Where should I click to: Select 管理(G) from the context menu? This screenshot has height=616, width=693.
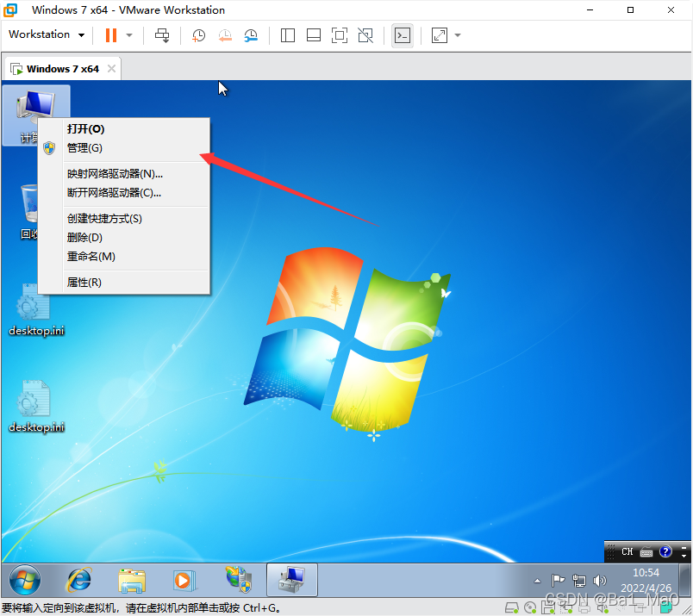[124, 148]
